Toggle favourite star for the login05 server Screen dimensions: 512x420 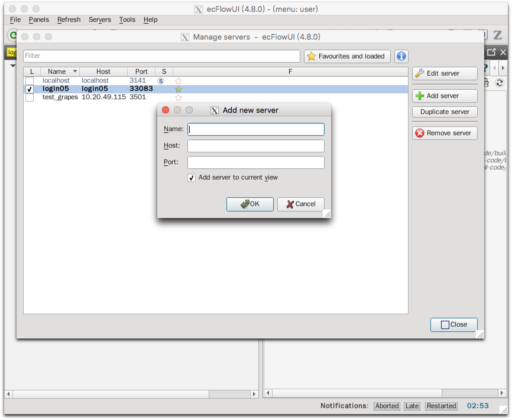(x=178, y=89)
